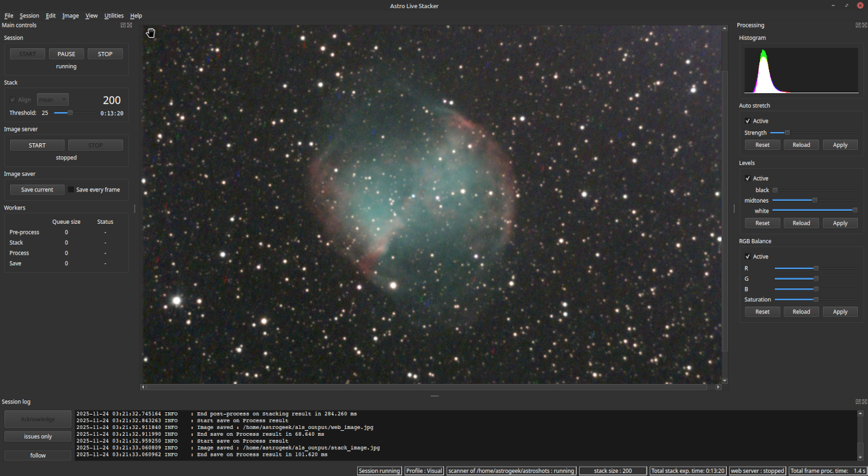Detach the Session log panel using its float icon

pyautogui.click(x=857, y=401)
